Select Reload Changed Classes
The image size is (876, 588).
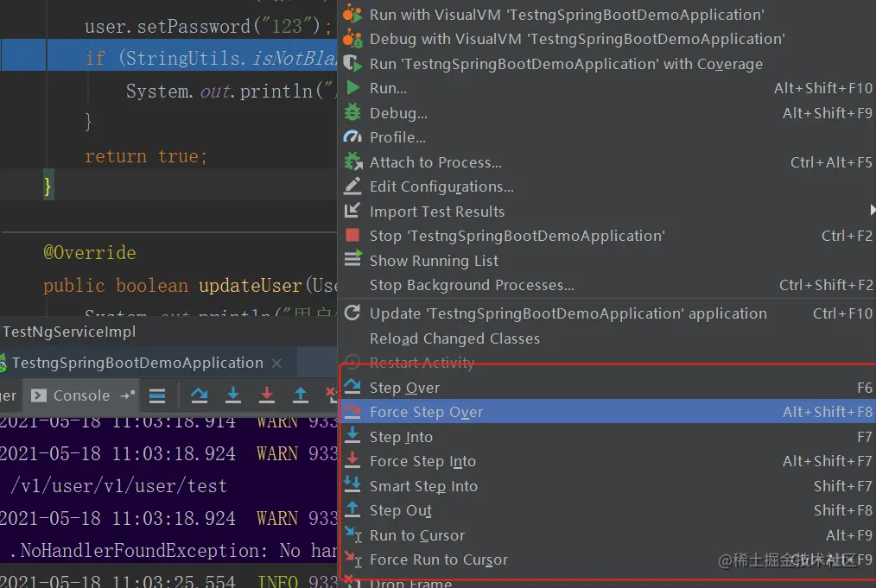pyautogui.click(x=606, y=338)
